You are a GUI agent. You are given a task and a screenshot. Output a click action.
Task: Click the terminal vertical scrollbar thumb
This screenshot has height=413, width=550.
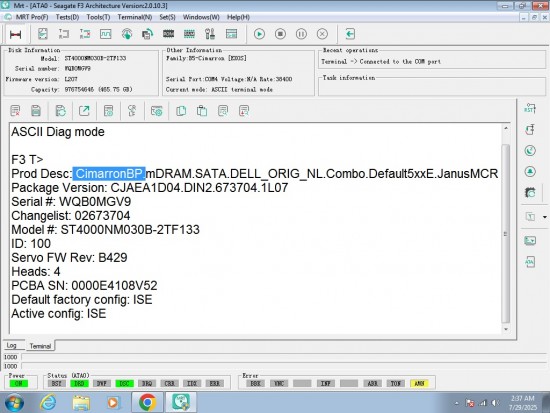point(506,234)
